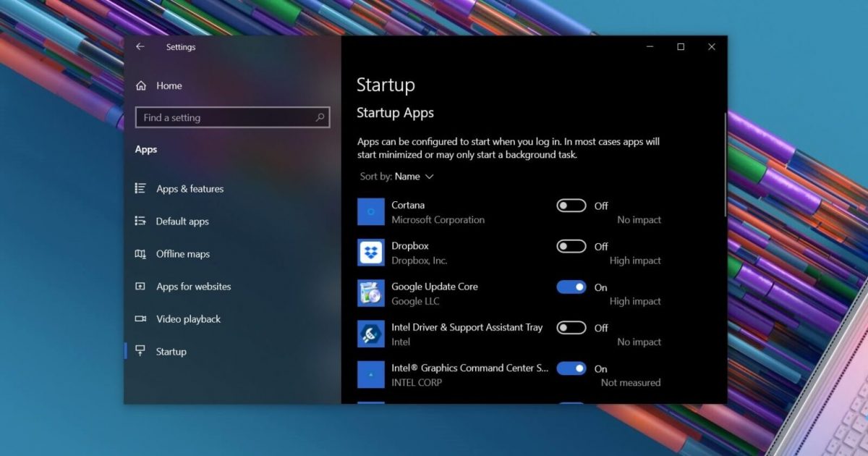This screenshot has width=868, height=456.
Task: Toggle Intel Driver & Support Assistant Tray on
Action: (x=571, y=328)
